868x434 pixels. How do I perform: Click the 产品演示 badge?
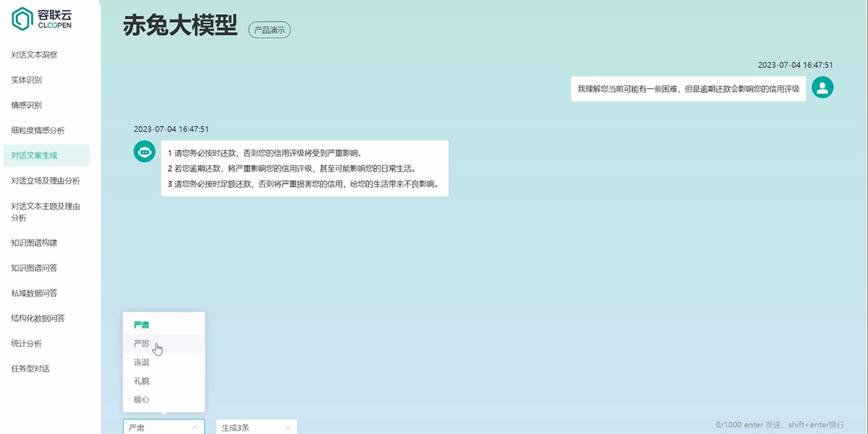269,30
